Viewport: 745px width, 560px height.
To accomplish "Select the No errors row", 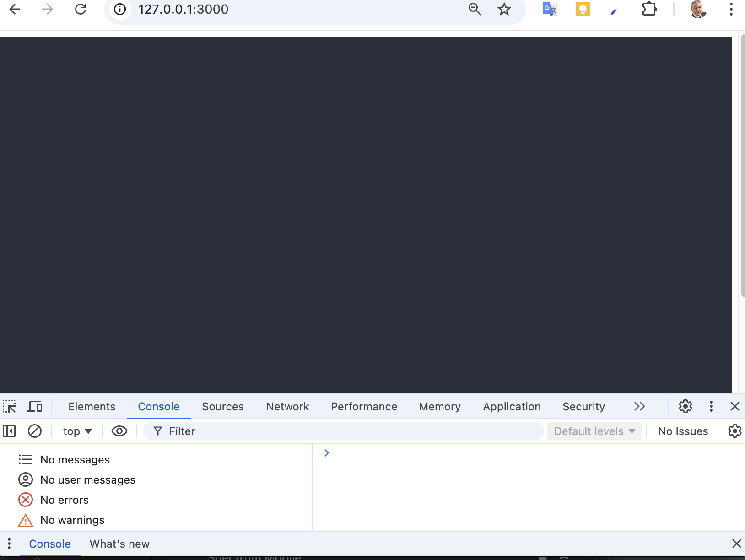I will [x=156, y=500].
